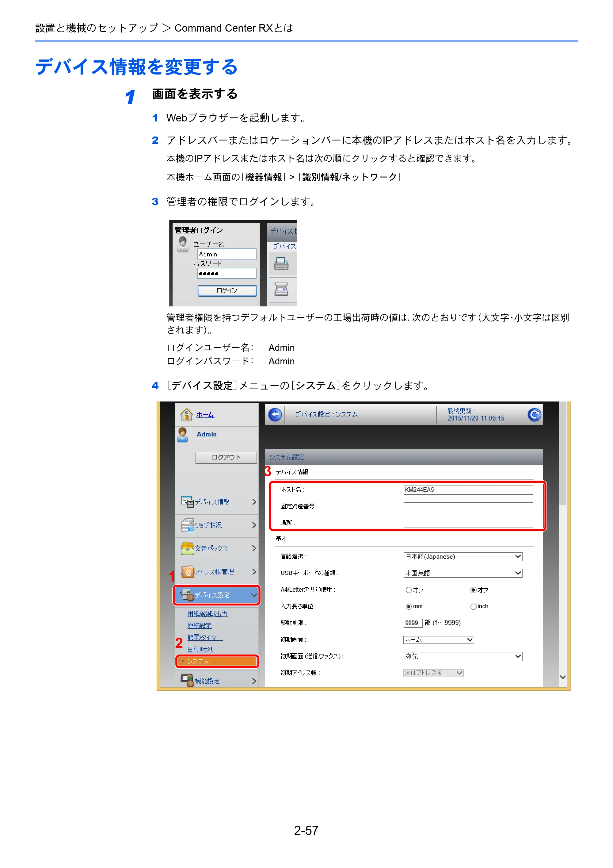The image size is (613, 868).
Task: Expand デバイス情報 menu chevron
Action: point(254,502)
